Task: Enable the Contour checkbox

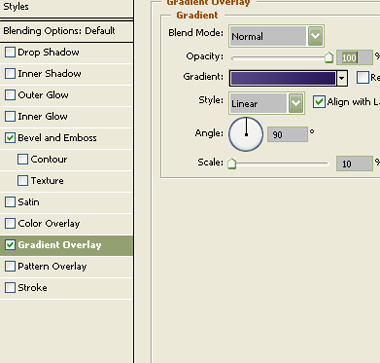Action: [23, 159]
